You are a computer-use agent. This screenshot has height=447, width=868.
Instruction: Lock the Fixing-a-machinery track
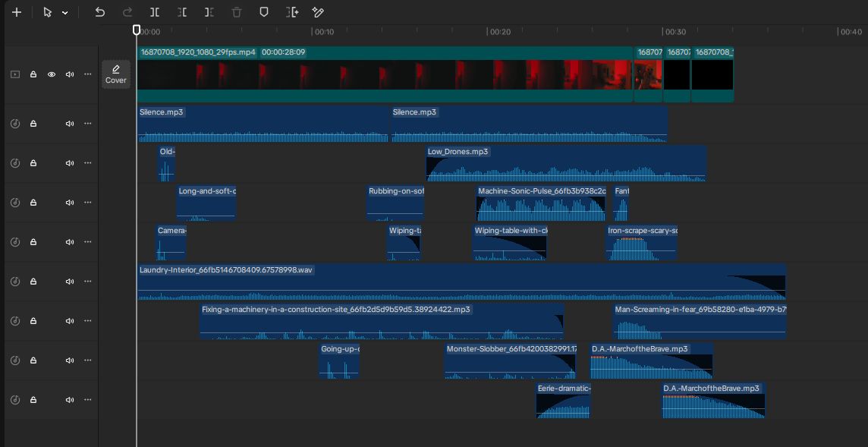33,321
